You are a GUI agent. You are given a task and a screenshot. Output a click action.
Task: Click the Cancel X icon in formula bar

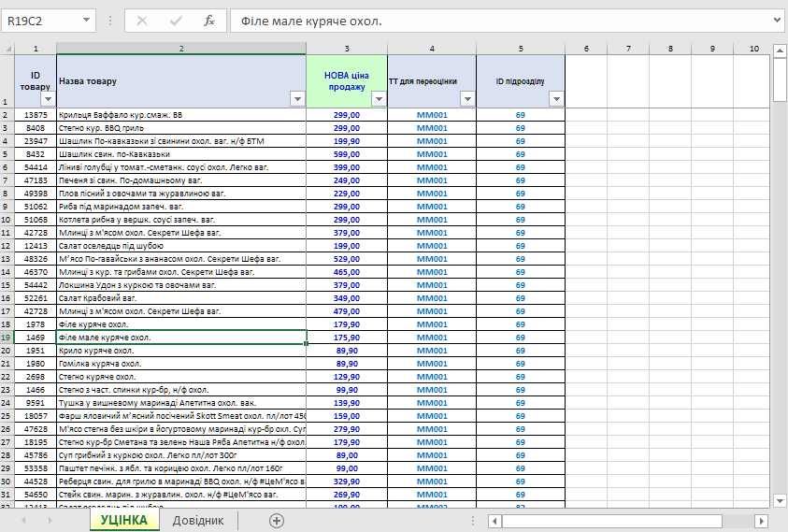pyautogui.click(x=142, y=21)
